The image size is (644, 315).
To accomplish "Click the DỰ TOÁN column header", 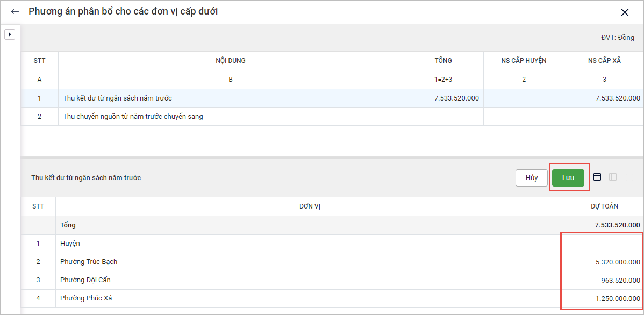I will [604, 206].
